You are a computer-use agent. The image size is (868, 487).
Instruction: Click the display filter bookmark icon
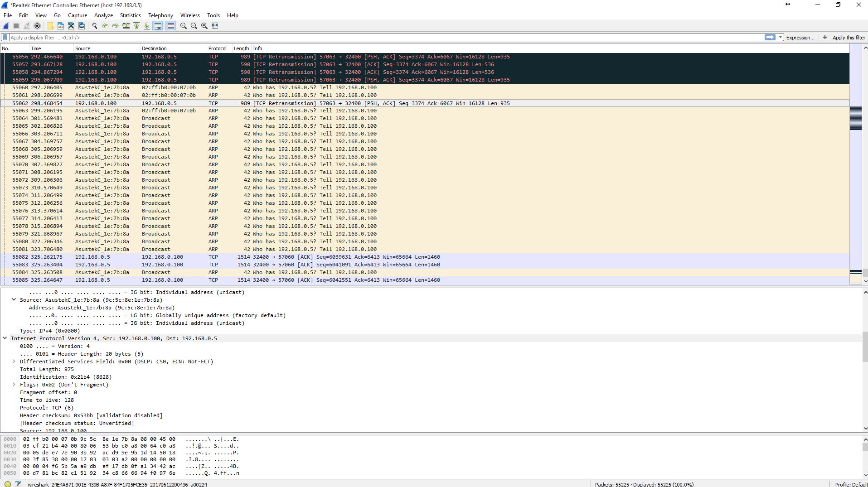point(5,37)
